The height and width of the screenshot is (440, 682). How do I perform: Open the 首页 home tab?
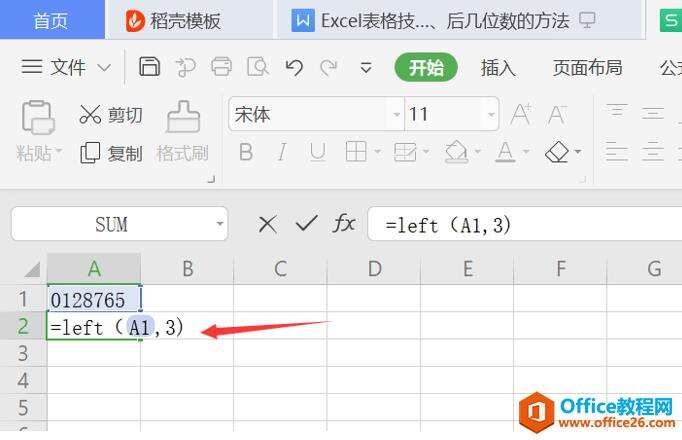point(51,20)
